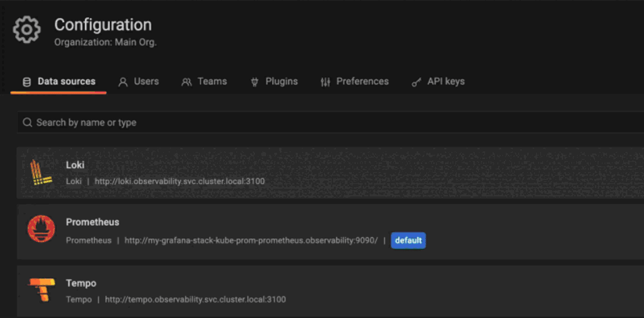Click the Loki logo icon
Viewport: 644px width, 318px height.
(x=41, y=173)
